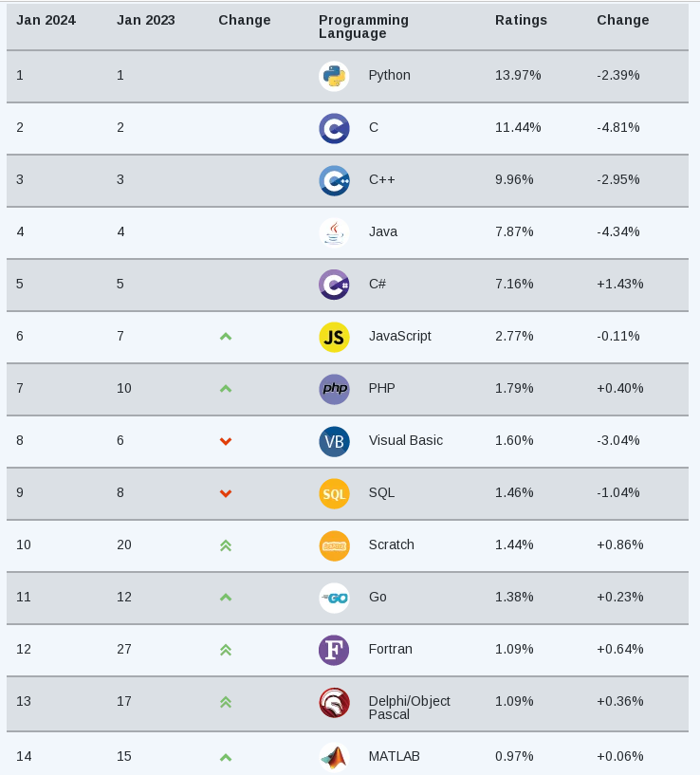Click the Visual Basic VB icon
This screenshot has height=775, width=700.
(x=334, y=441)
